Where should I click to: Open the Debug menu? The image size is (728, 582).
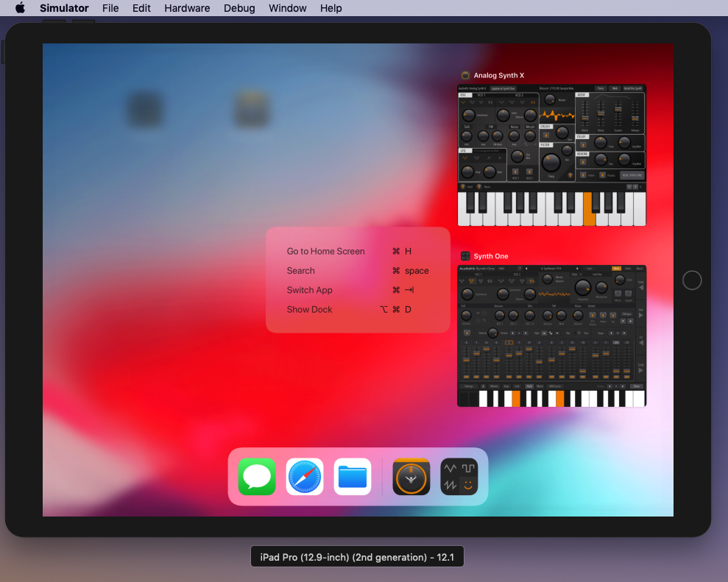click(x=239, y=8)
